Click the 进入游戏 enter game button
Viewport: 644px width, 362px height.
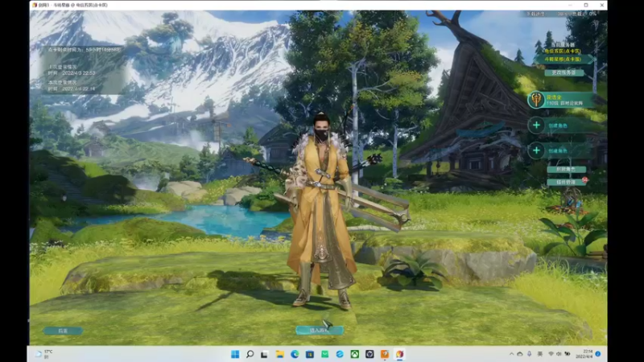coord(320,331)
